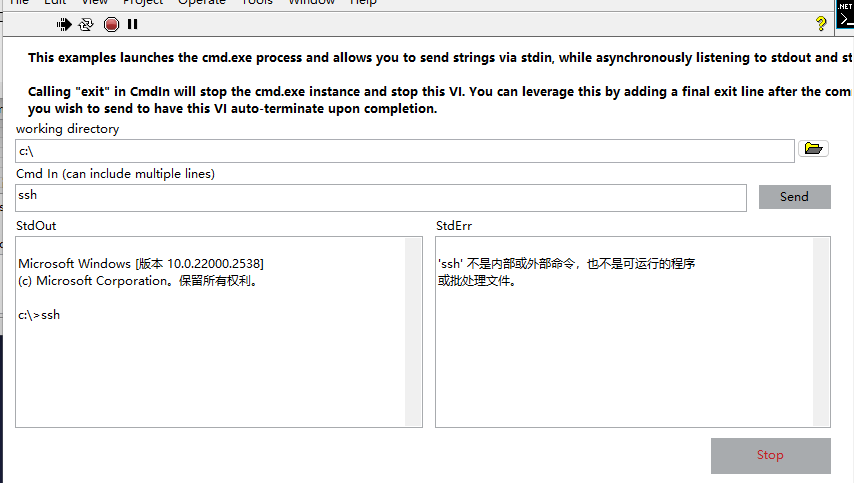Open the View menu
The width and height of the screenshot is (854, 483).
click(95, 2)
